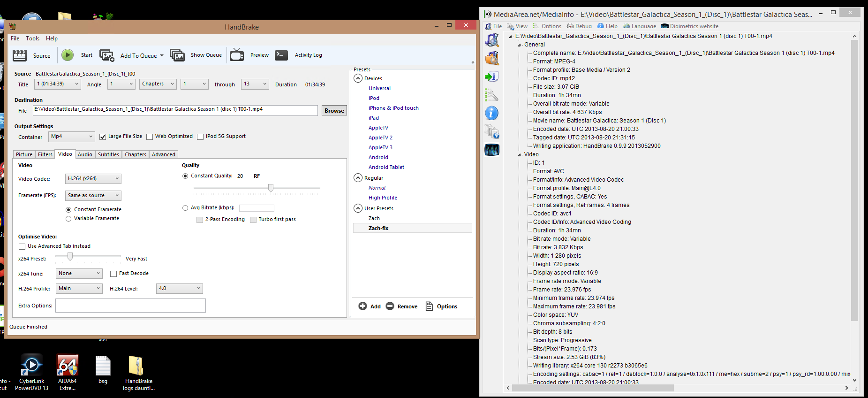Click MediaInfo open folder sidebar icon
The image size is (868, 398).
click(x=491, y=58)
